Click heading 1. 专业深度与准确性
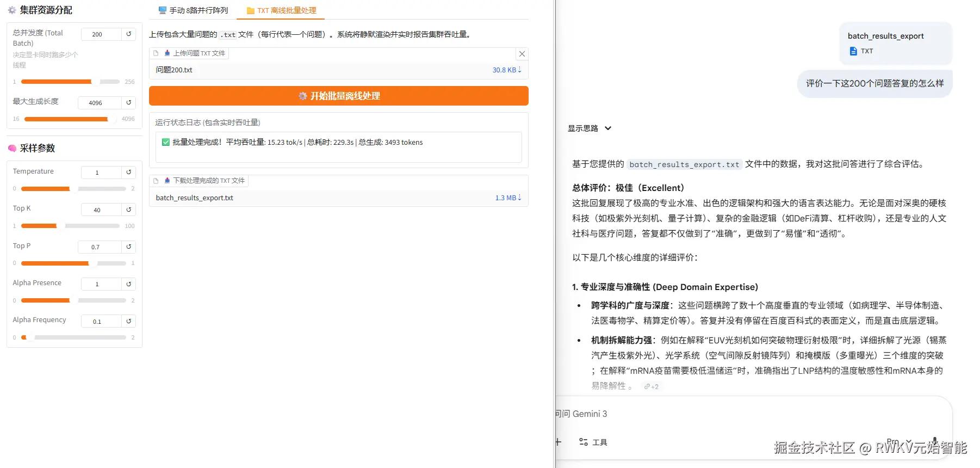This screenshot has width=980, height=468. pyautogui.click(x=665, y=287)
